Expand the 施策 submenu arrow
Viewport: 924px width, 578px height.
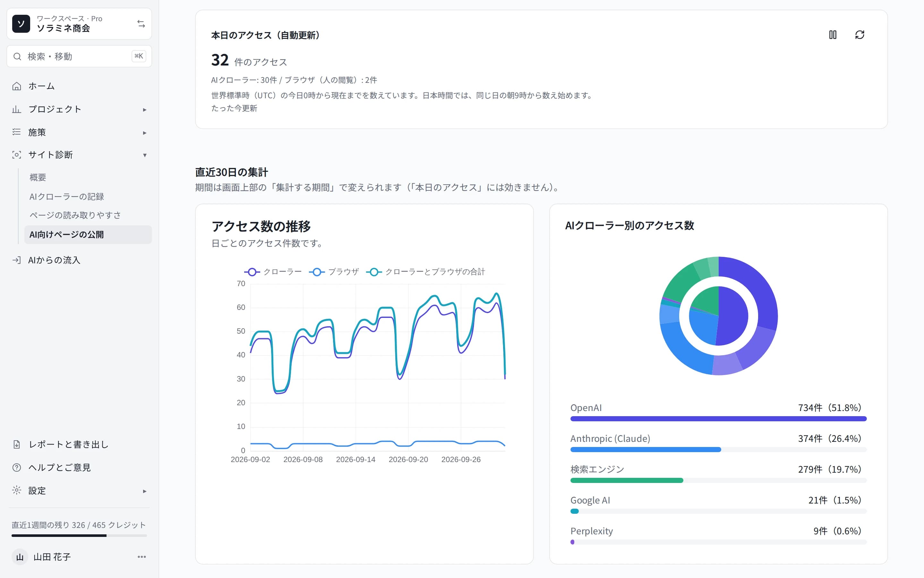(x=145, y=133)
